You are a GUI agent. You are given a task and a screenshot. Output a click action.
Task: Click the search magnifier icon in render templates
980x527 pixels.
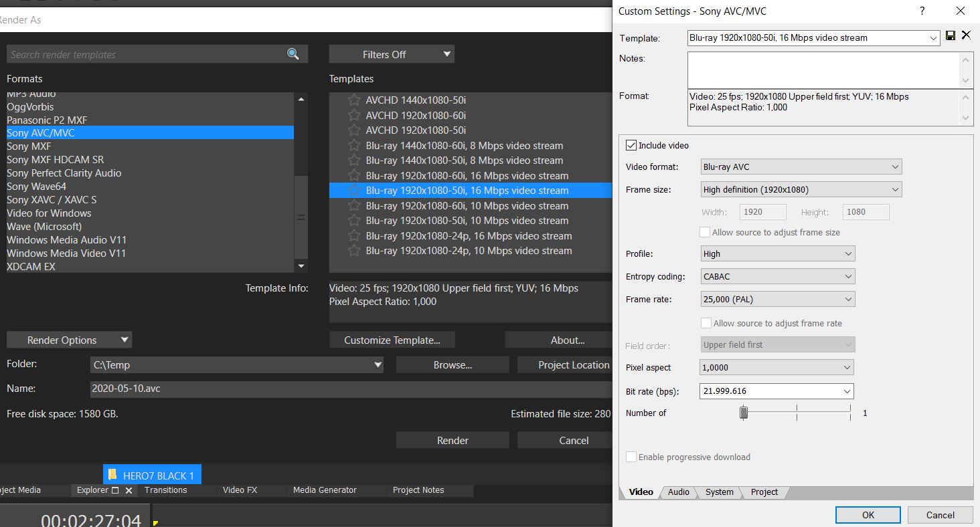click(x=293, y=54)
